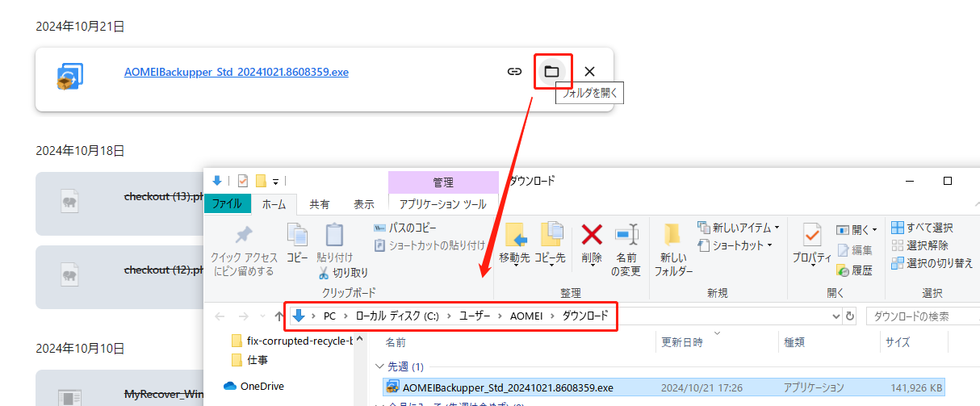
Task: Click the AOMEI Backupper download thumbnail icon
Action: click(x=71, y=77)
